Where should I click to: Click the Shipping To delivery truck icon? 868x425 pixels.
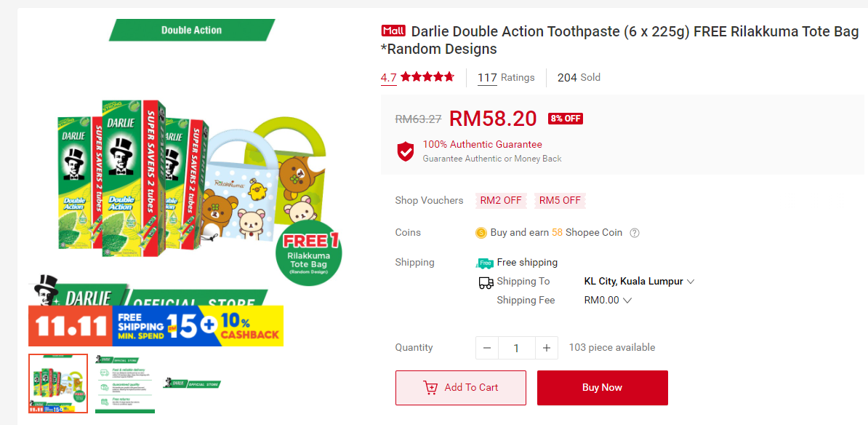(x=486, y=282)
